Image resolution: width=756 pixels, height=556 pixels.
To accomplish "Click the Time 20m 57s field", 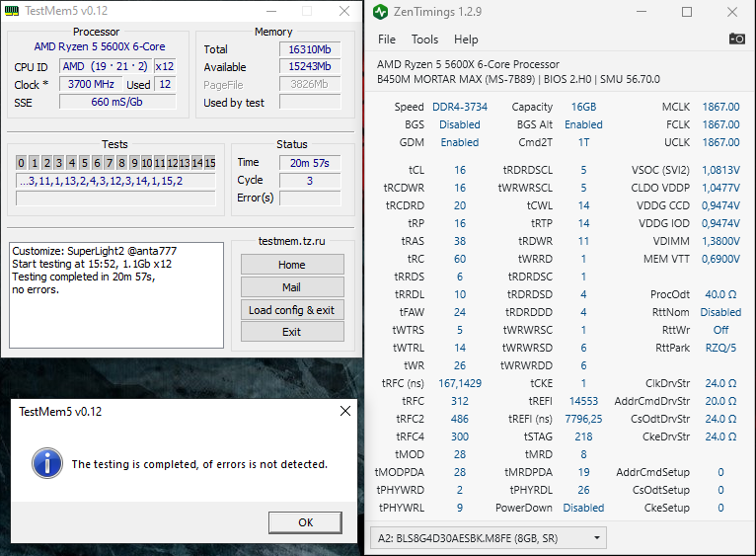I will 310,163.
